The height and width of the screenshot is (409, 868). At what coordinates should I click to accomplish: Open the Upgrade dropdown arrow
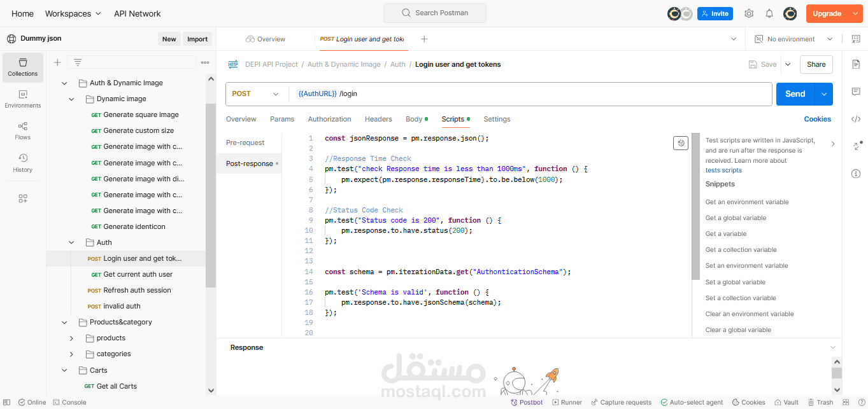pyautogui.click(x=854, y=13)
